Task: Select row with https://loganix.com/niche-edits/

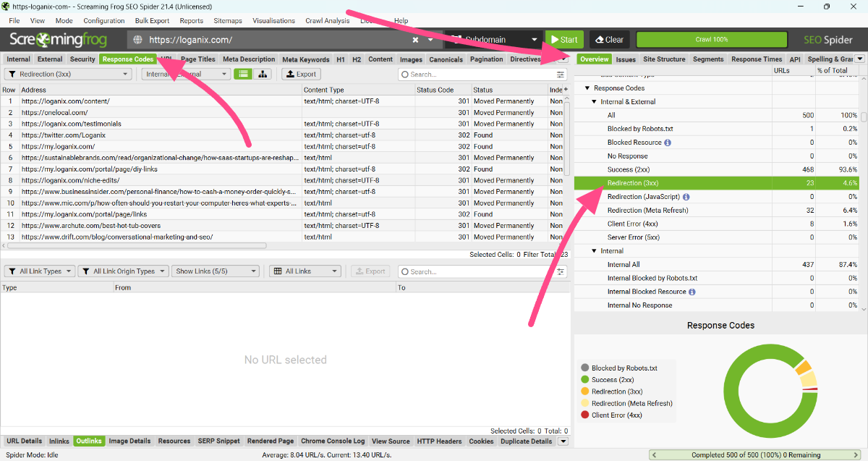Action: click(x=282, y=180)
